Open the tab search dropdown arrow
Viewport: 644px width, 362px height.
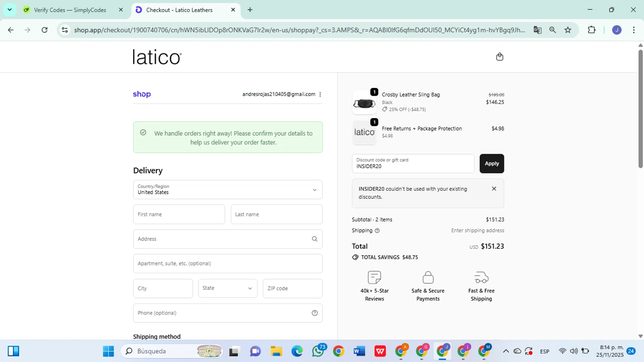click(9, 10)
